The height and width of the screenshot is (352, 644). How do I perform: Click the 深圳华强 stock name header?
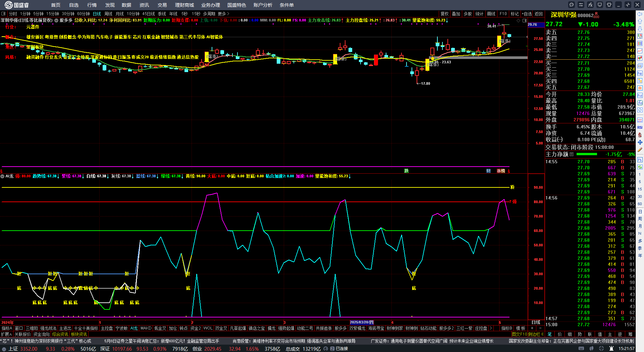563,15
